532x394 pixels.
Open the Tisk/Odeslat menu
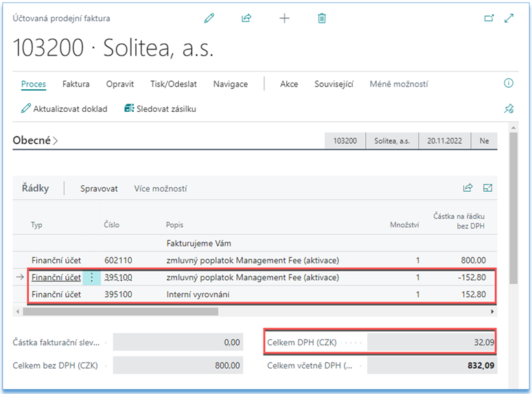click(174, 84)
